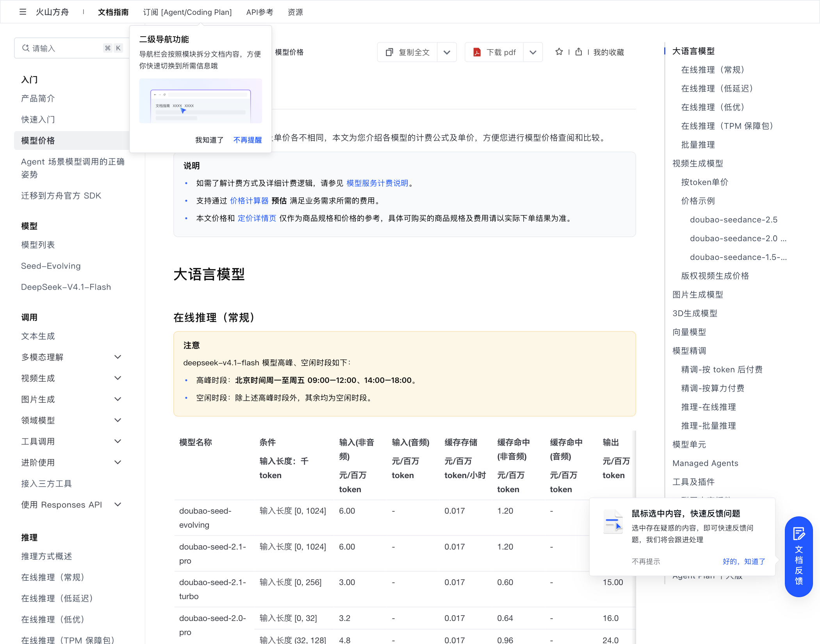Expand the 复制全文 dropdown arrow

tap(447, 52)
